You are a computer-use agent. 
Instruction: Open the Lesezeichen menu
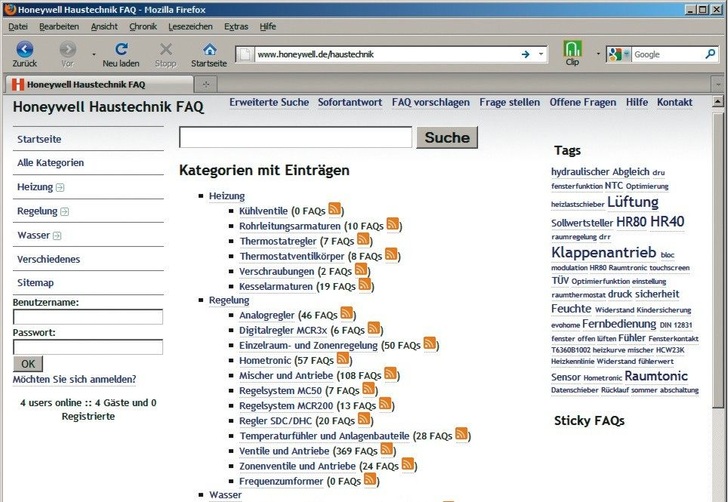(x=190, y=26)
